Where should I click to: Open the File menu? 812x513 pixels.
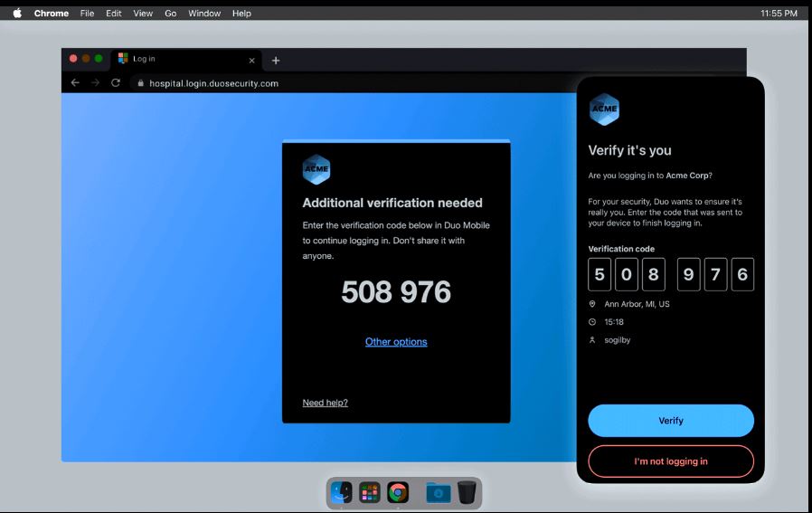(x=87, y=14)
